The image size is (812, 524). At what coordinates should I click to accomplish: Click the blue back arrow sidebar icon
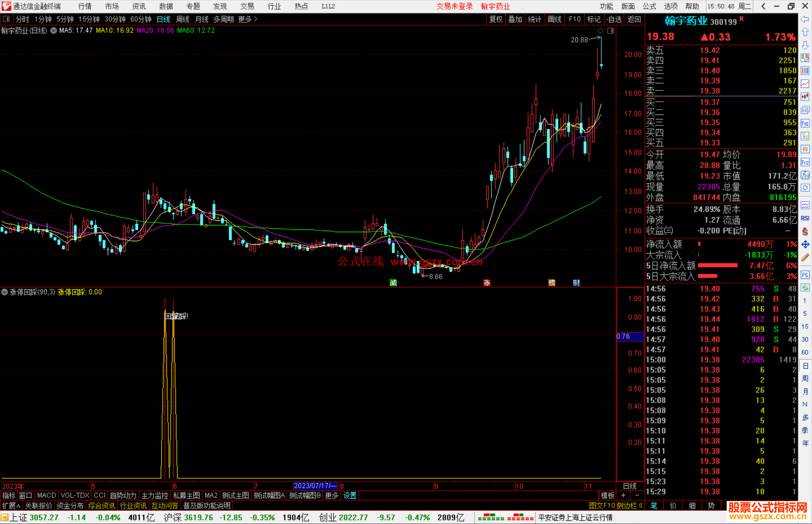tap(805, 19)
